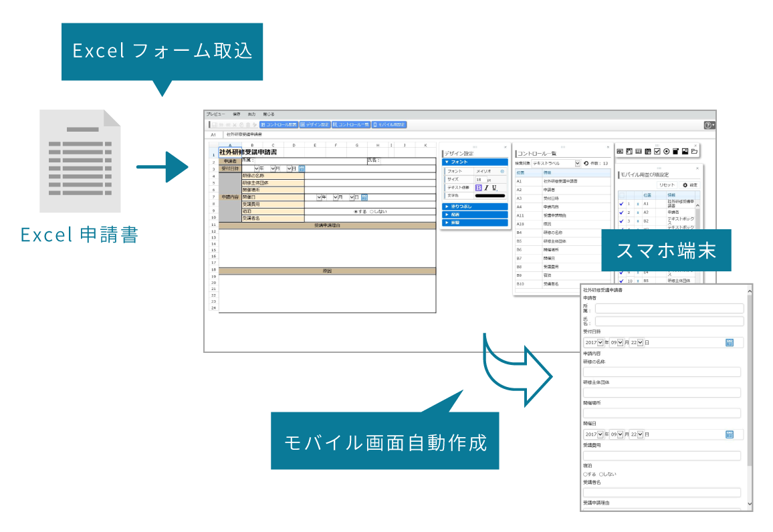Select the file folder control icon
This screenshot has height=532, width=773.
[694, 152]
